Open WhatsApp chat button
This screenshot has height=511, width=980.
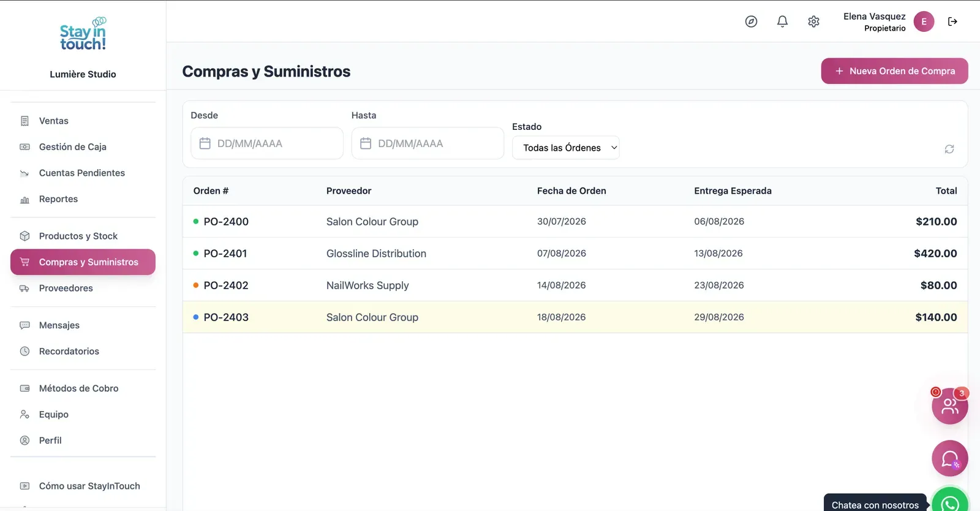pyautogui.click(x=950, y=501)
